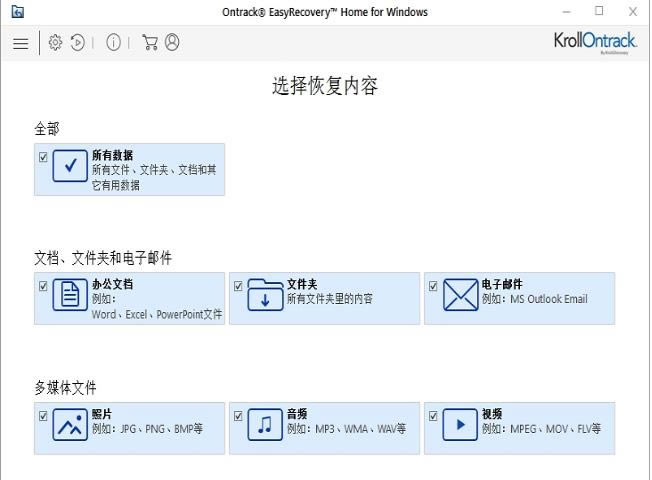Open the user account icon
Screen dimensions: 652x480
point(172,42)
